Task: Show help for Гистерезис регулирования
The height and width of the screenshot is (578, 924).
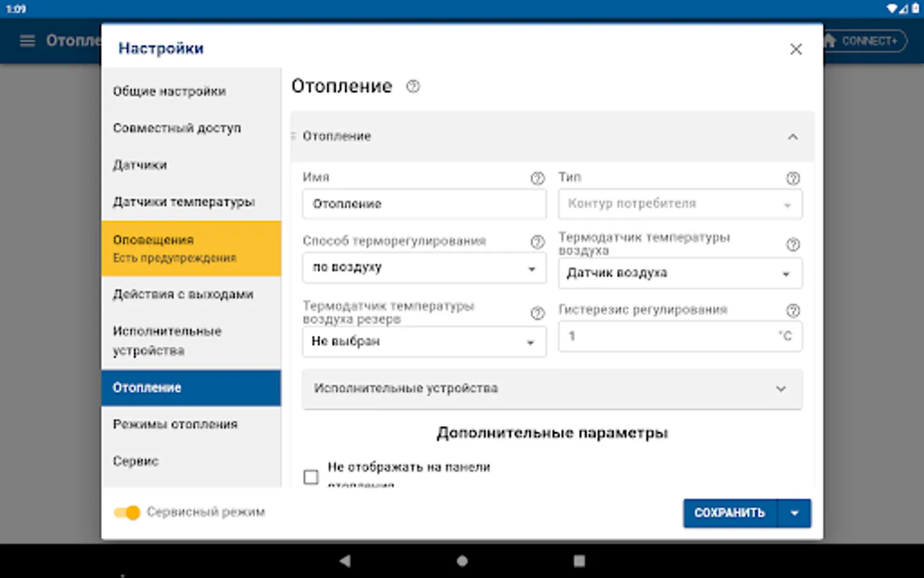Action: (793, 310)
